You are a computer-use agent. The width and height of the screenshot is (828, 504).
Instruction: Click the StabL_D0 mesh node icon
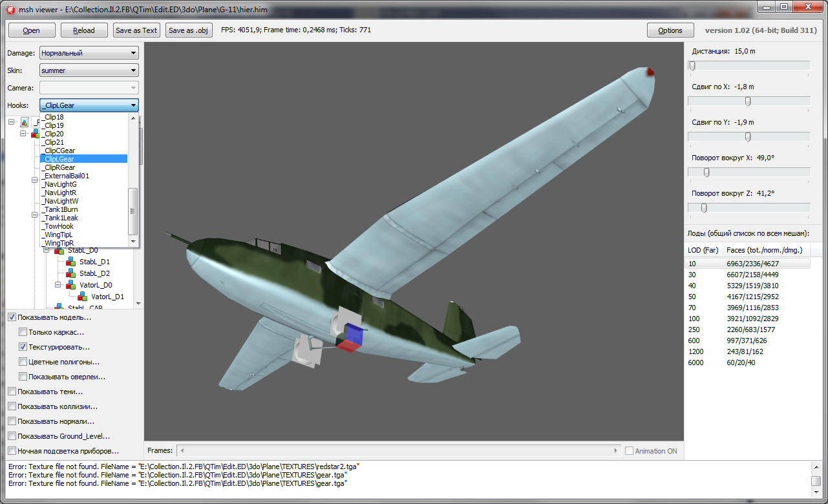coord(59,251)
